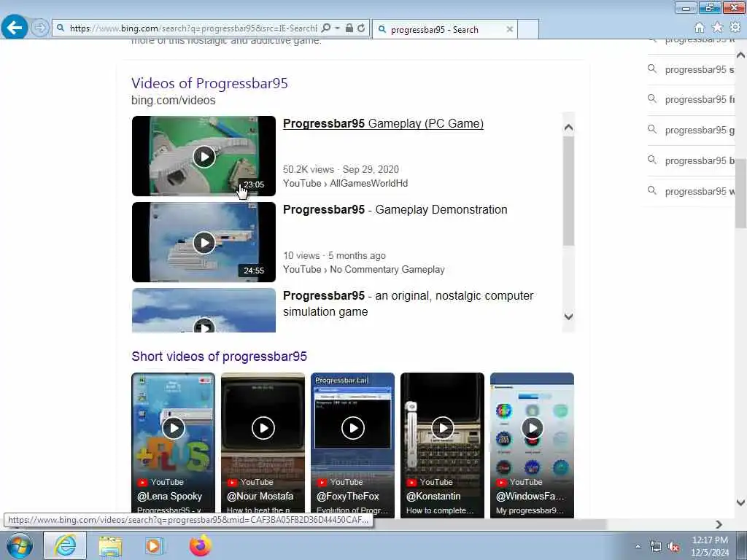The width and height of the screenshot is (747, 560).
Task: Open the nostalgic computer simulation game link
Action: [x=409, y=304]
